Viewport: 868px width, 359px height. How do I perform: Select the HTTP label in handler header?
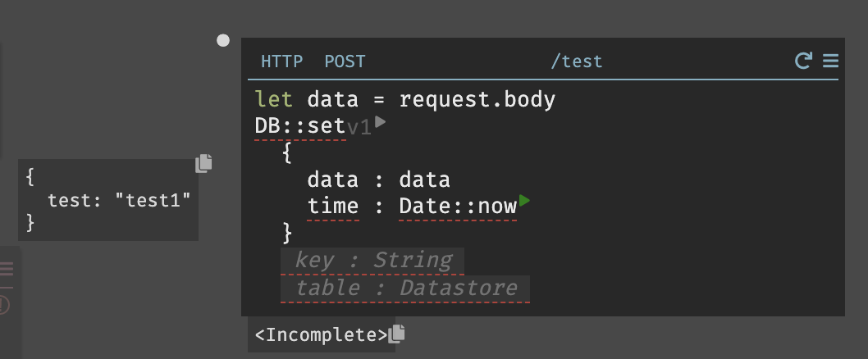tap(281, 61)
